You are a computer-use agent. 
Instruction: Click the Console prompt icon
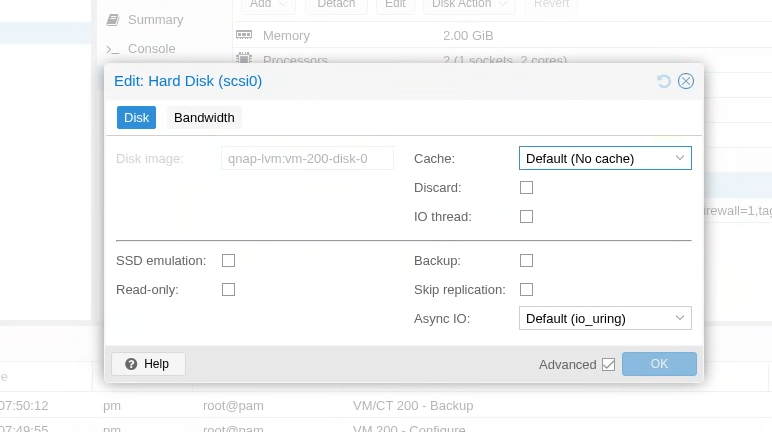(113, 49)
